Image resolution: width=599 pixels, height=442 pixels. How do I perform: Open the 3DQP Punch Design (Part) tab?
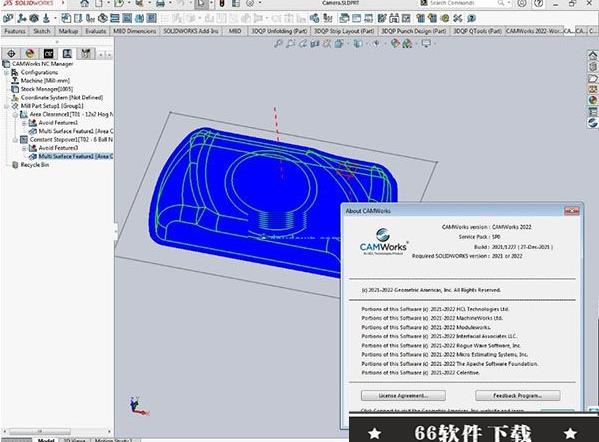[414, 31]
